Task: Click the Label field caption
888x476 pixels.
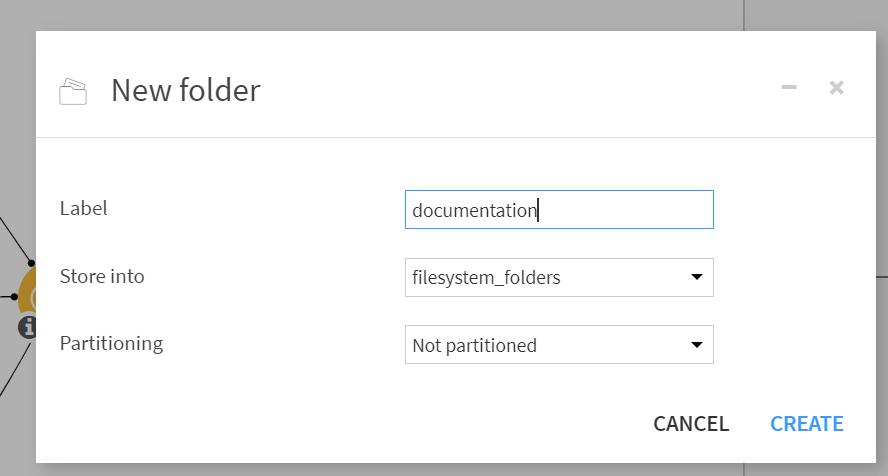Action: pyautogui.click(x=83, y=208)
